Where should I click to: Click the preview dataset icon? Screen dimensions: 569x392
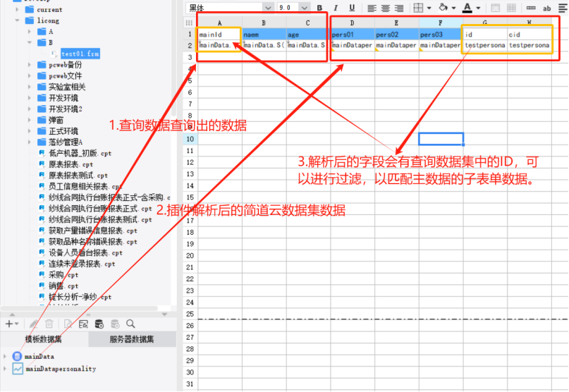68,324
